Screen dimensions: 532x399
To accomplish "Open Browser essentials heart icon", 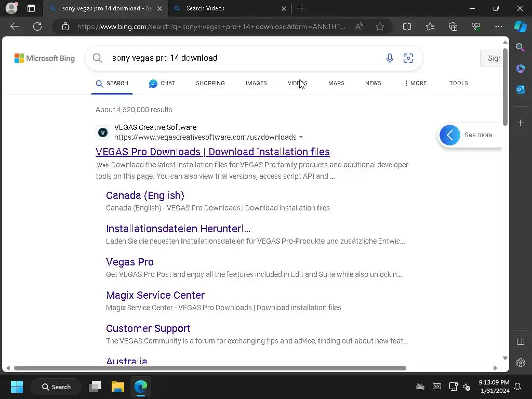I will point(476,26).
